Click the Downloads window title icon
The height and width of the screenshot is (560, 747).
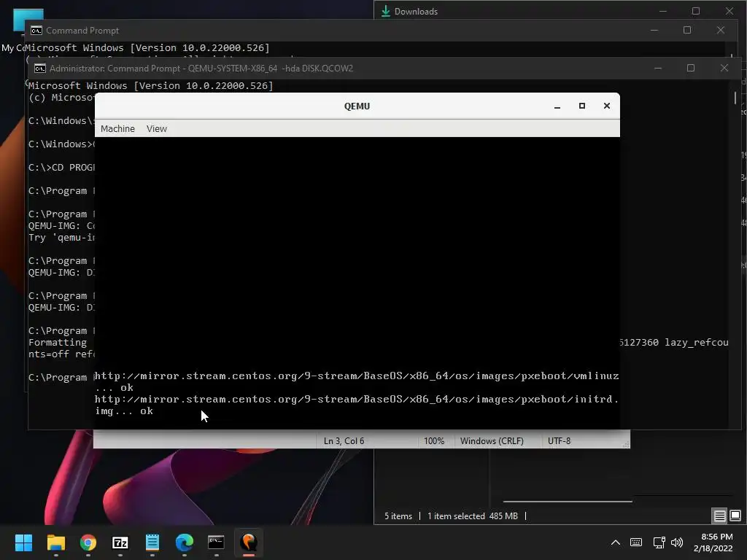(386, 11)
